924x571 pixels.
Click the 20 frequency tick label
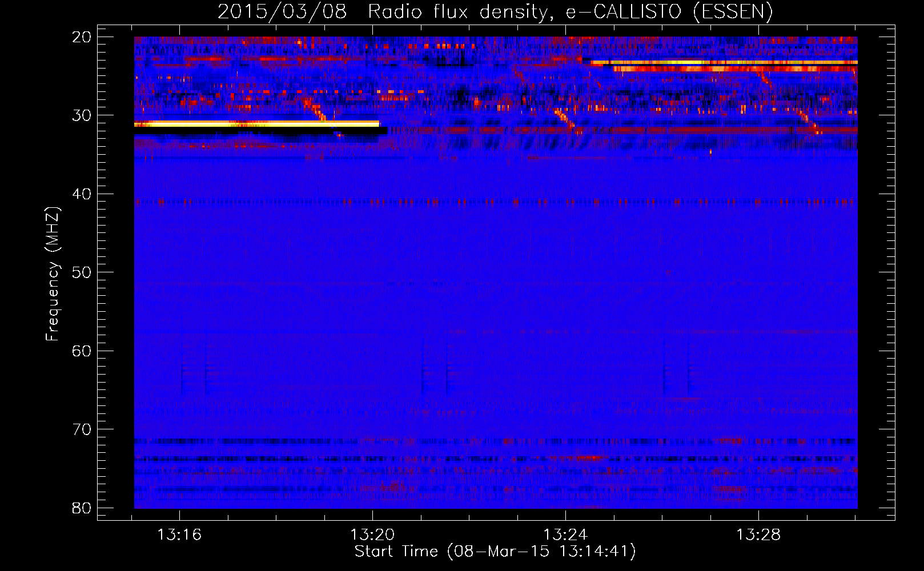(x=82, y=37)
